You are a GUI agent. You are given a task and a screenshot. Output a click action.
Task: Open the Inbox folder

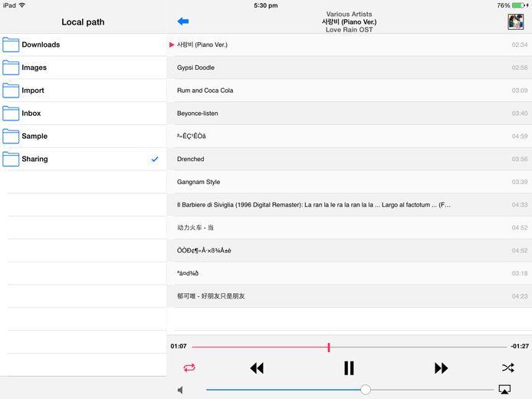pos(83,113)
